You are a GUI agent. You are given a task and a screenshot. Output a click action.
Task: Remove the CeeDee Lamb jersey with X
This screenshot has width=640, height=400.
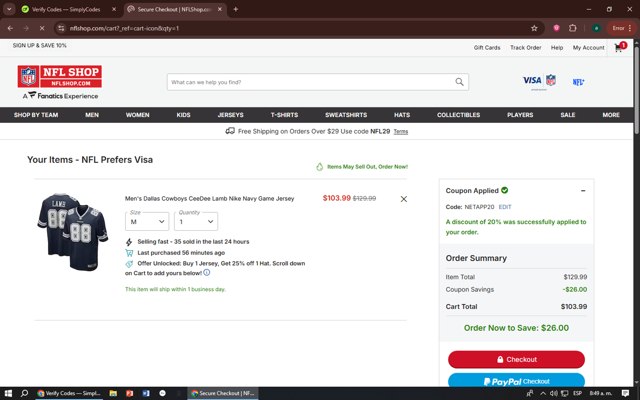tap(404, 199)
